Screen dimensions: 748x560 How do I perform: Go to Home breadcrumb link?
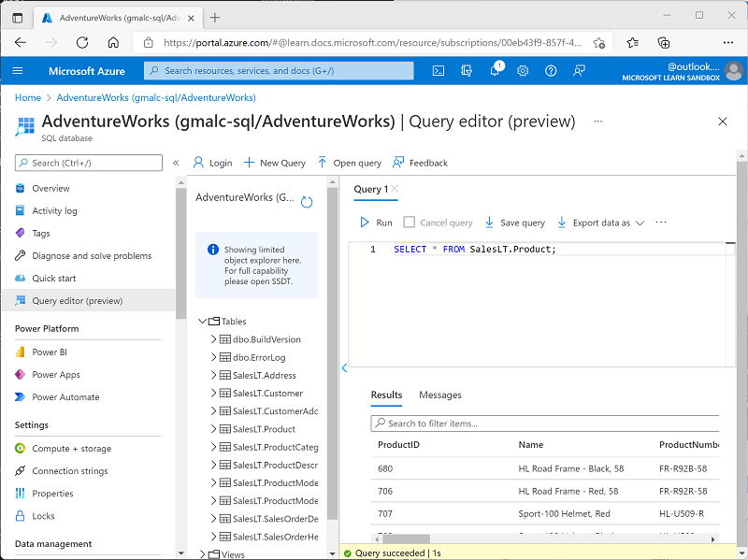28,98
